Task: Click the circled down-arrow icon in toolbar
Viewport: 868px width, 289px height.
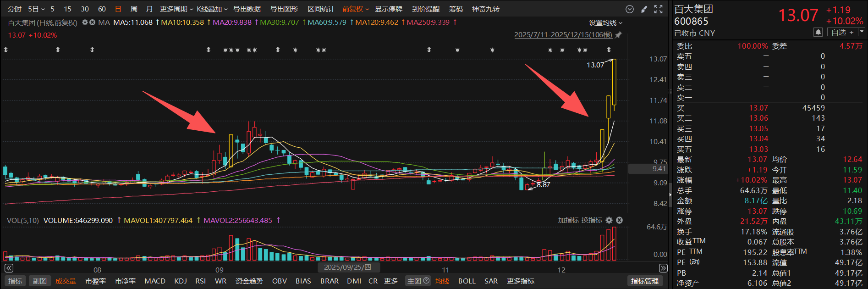Action: pyautogui.click(x=630, y=9)
